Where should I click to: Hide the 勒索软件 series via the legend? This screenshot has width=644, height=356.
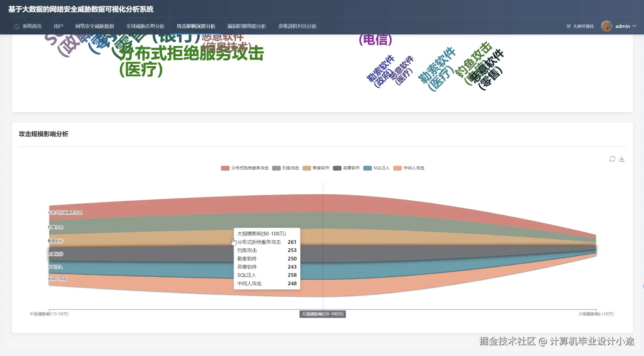[316, 168]
